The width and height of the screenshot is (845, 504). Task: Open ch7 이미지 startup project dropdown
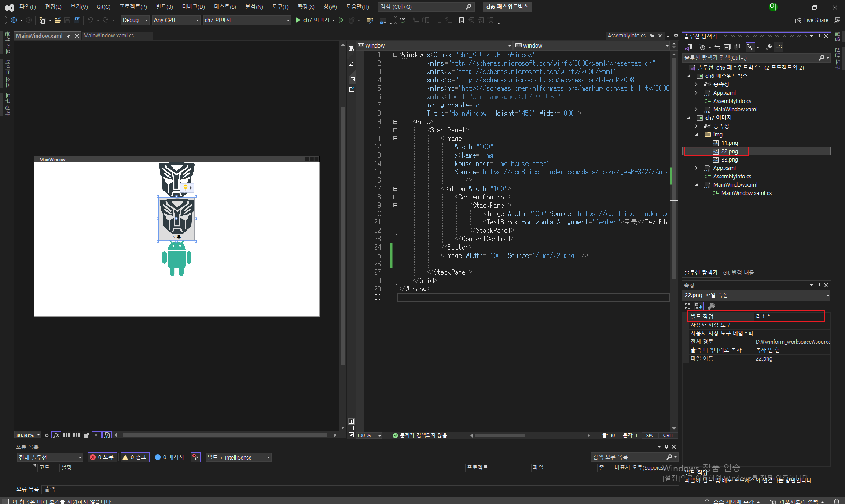pos(247,20)
